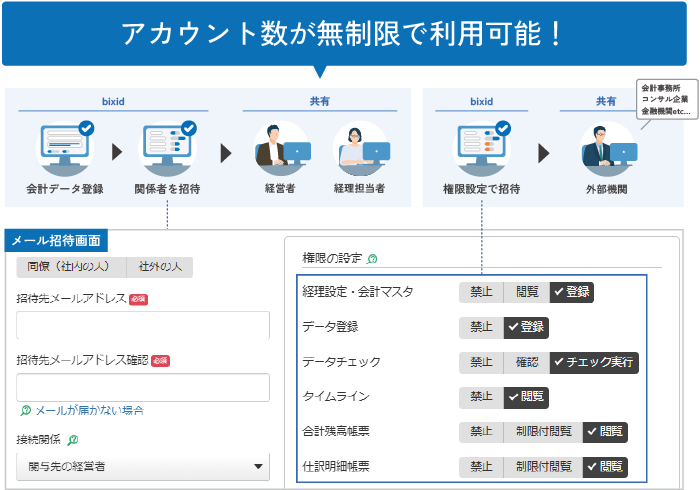The height and width of the screenshot is (490, 700).
Task: Click the 経理設定・会計マスタ row label
Action: pos(358,292)
